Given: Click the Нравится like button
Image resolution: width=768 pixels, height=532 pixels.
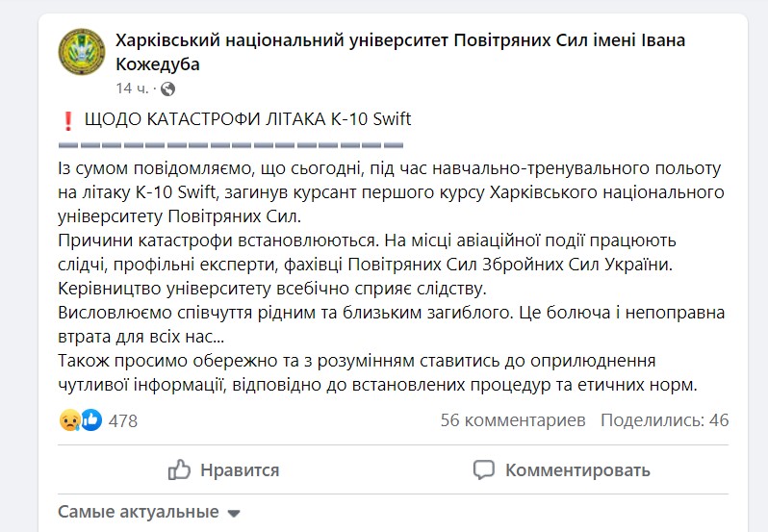Looking at the screenshot, I should pos(223,469).
